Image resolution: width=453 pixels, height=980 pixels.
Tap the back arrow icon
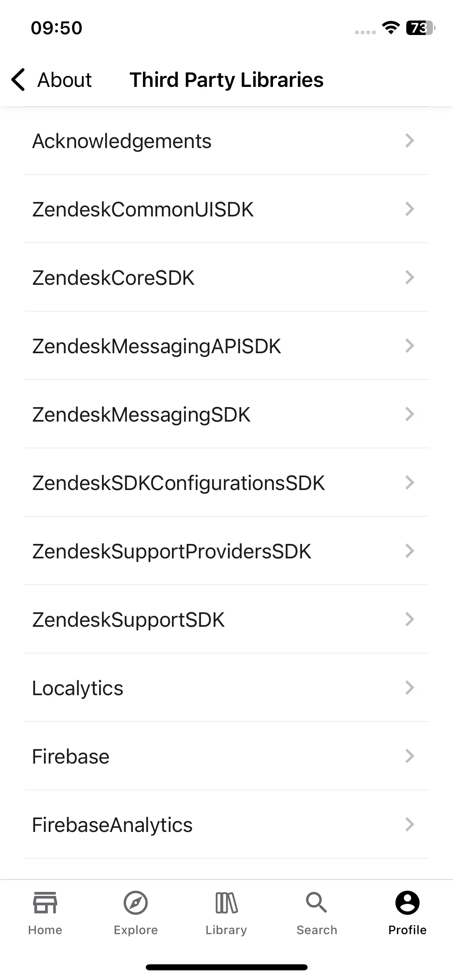19,80
